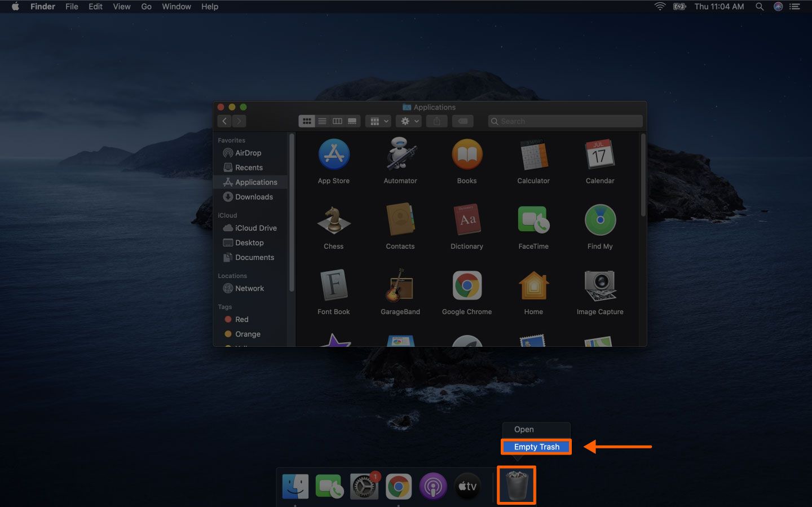Viewport: 812px width, 507px height.
Task: Select the Image Capture app icon
Action: (x=600, y=285)
